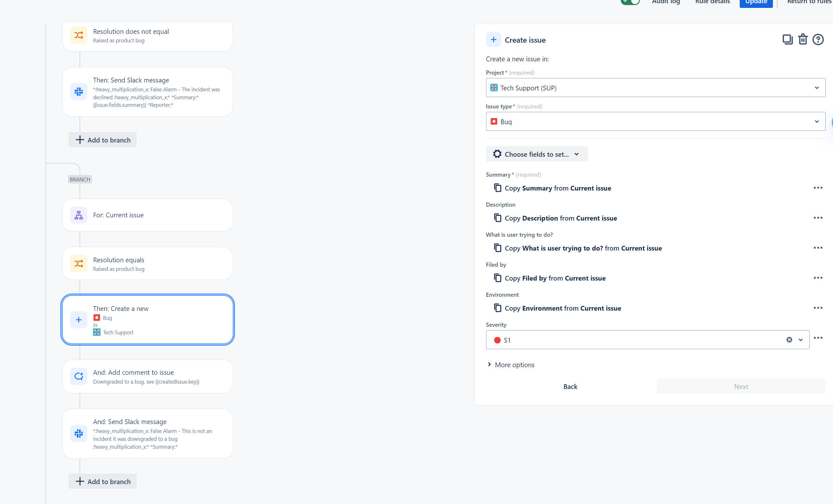Click the Next button
833x504 pixels.
tap(741, 386)
